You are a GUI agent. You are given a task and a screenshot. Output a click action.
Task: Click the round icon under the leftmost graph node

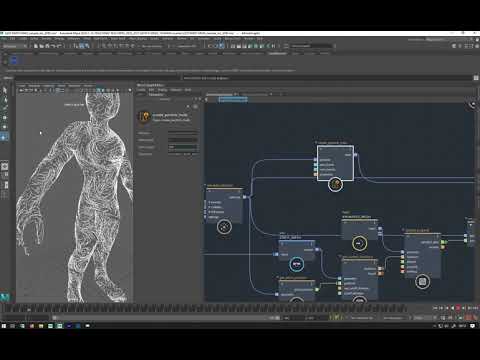pos(224,227)
